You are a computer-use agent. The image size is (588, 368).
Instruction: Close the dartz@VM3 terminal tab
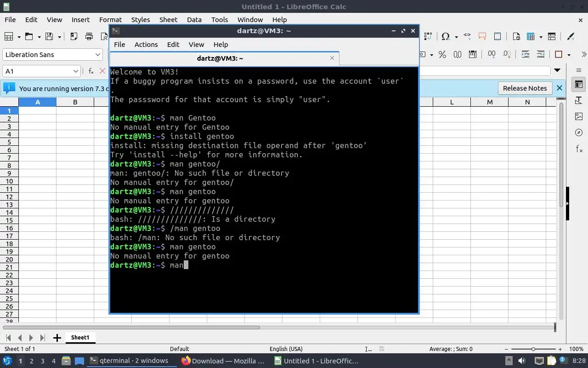coord(332,58)
